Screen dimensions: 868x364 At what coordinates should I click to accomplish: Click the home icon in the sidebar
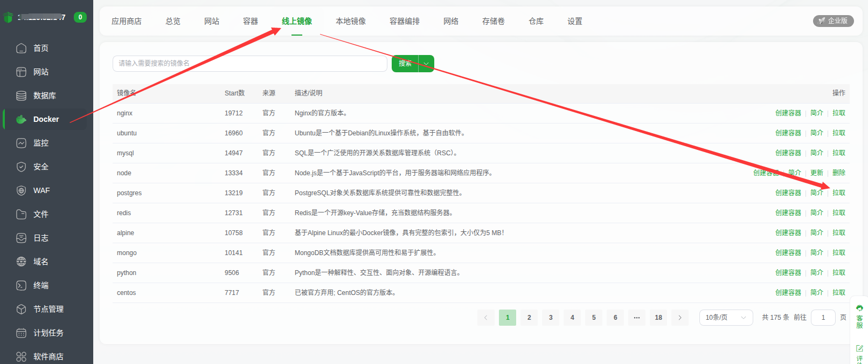point(21,49)
